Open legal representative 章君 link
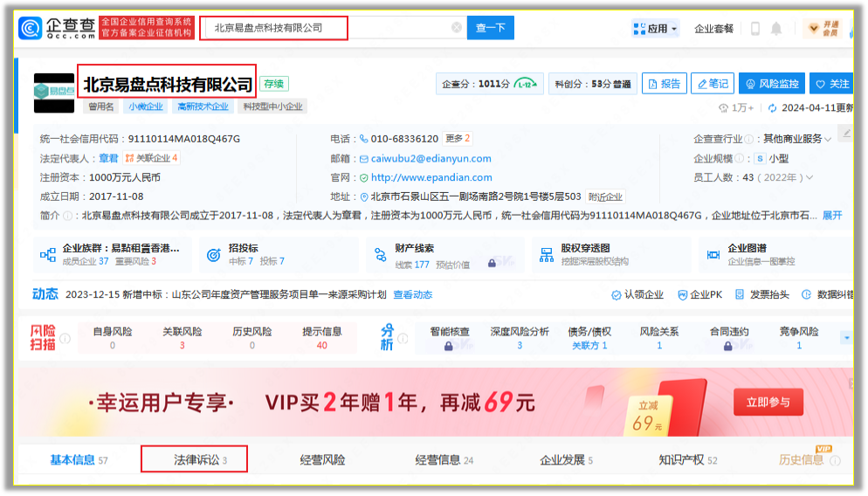 108,158
